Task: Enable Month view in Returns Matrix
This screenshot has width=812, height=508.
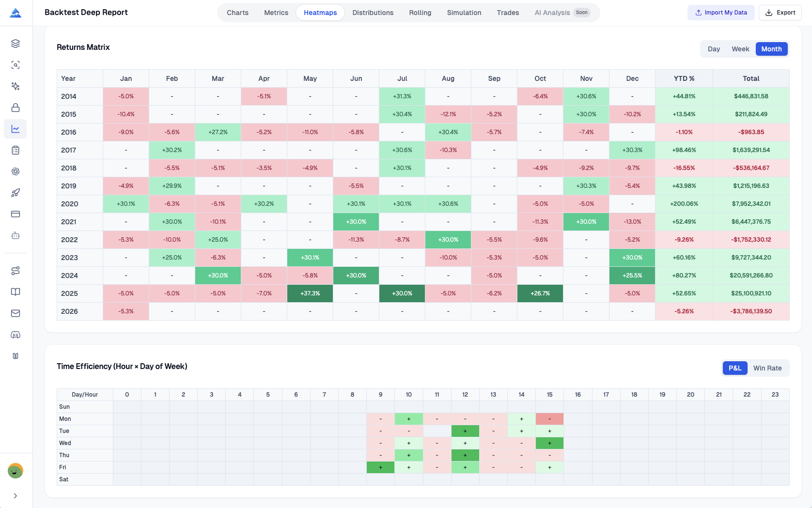Action: point(771,48)
